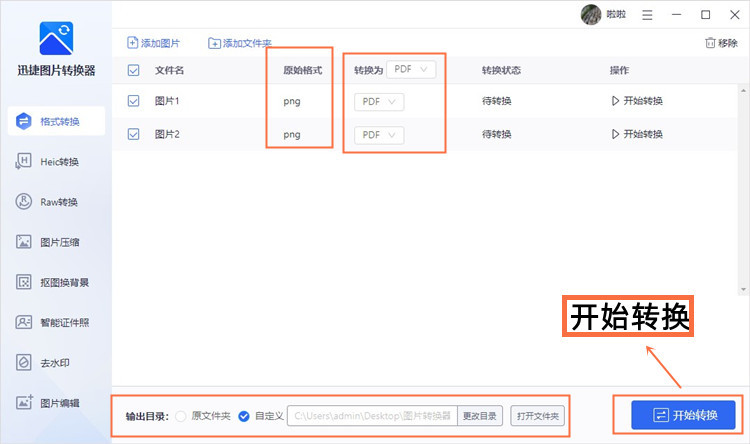
Task: Click the 更改目录 button
Action: click(x=480, y=416)
